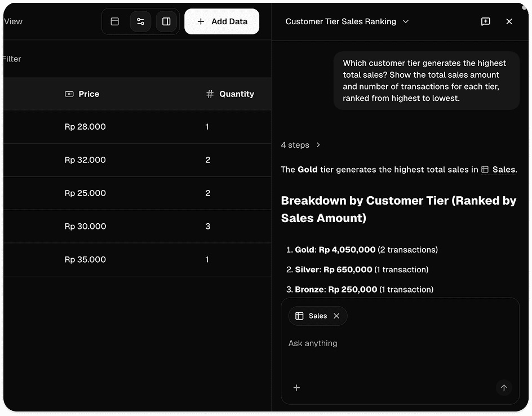
Task: Remove the Sales chip from the prompt
Action: (x=336, y=316)
